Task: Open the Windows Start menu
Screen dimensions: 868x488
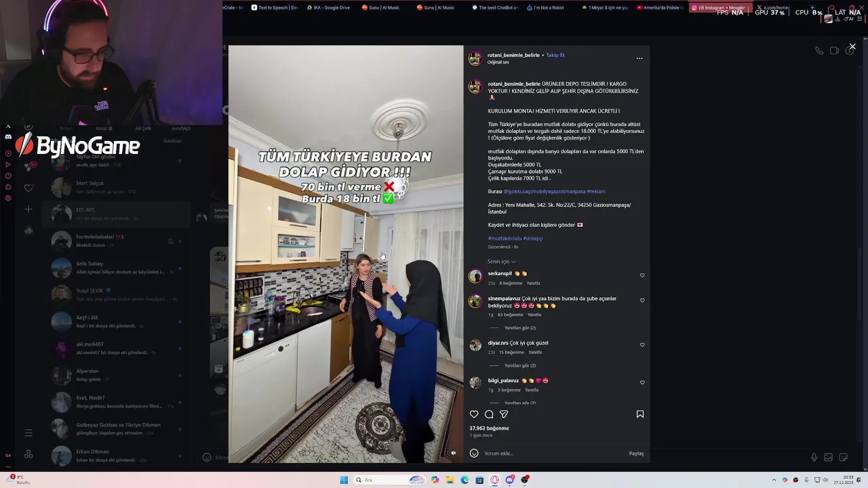Action: [x=344, y=480]
